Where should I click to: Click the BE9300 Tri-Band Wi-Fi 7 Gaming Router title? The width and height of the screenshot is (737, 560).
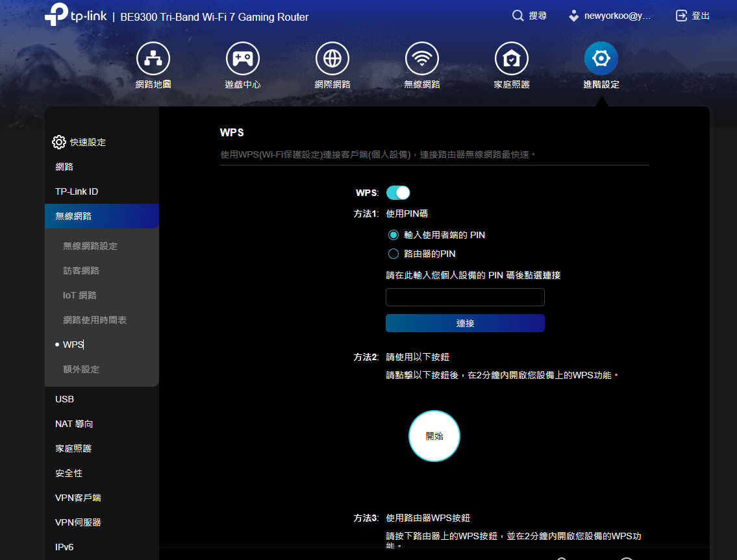214,17
